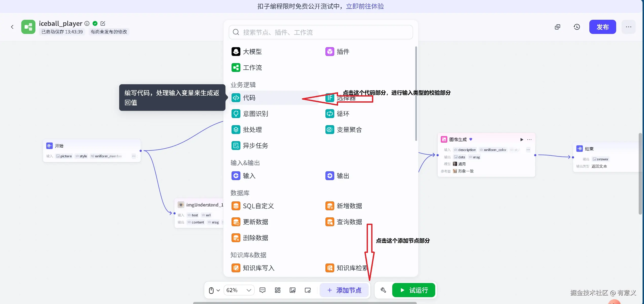
Task: Open workspace more options via ellipsis menu
Action: pos(629,27)
